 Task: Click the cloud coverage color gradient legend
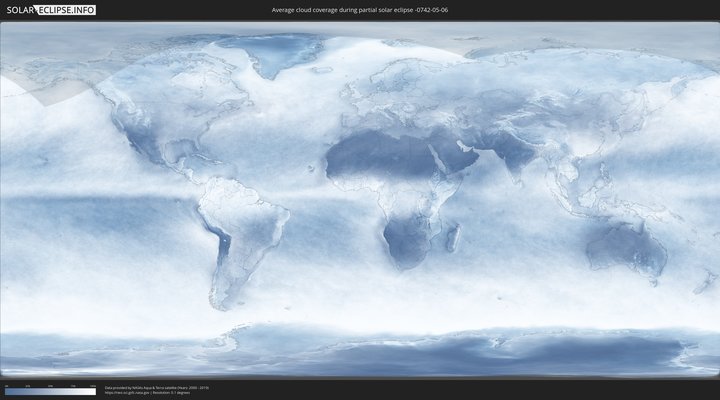click(x=50, y=392)
